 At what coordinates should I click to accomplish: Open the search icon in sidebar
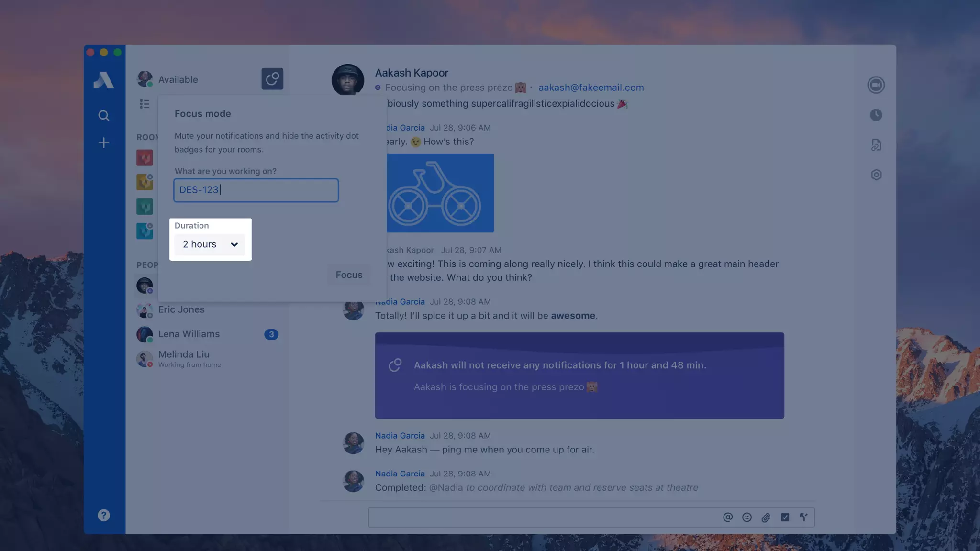[x=104, y=116]
